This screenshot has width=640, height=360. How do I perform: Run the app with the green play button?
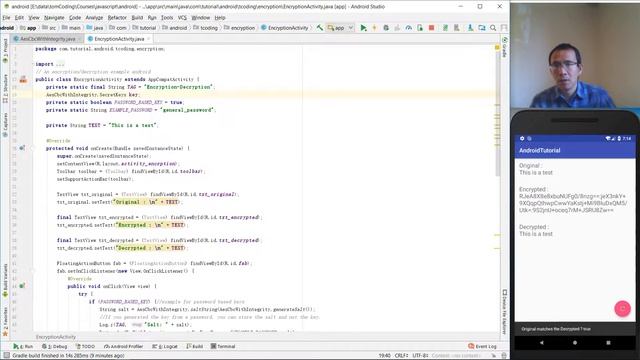(x=363, y=28)
